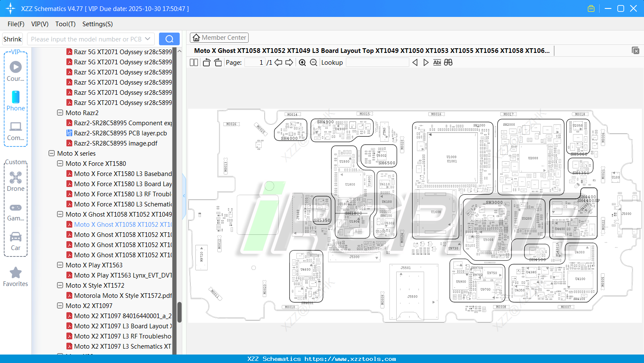This screenshot has height=363, width=644.
Task: Open the model number dropdown list
Action: tap(147, 38)
